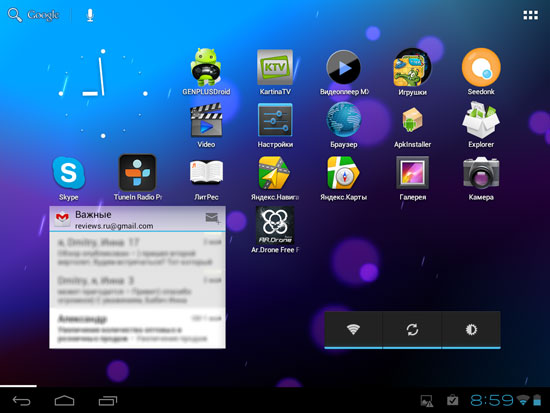Image resolution: width=550 pixels, height=413 pixels.
Task: Open the email from Александр
Action: click(137, 328)
